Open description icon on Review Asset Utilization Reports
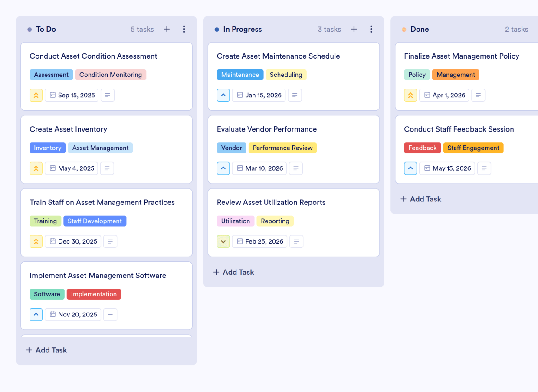 pyautogui.click(x=296, y=241)
